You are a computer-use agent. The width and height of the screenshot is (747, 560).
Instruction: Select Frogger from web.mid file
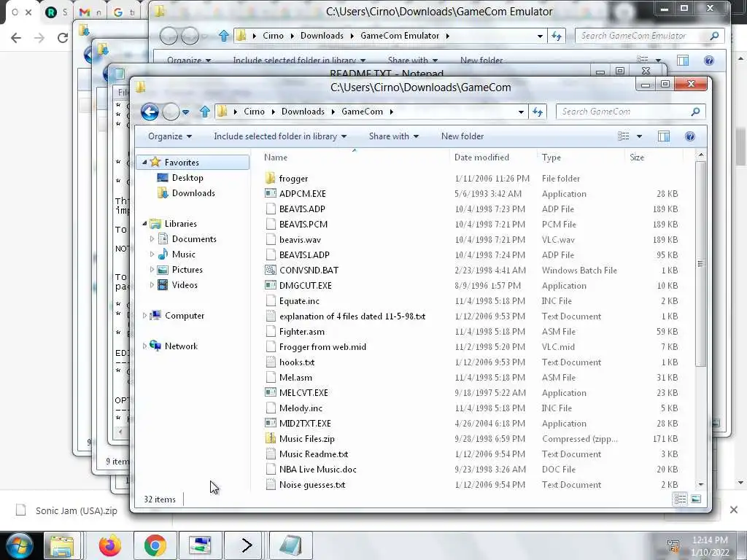point(322,346)
